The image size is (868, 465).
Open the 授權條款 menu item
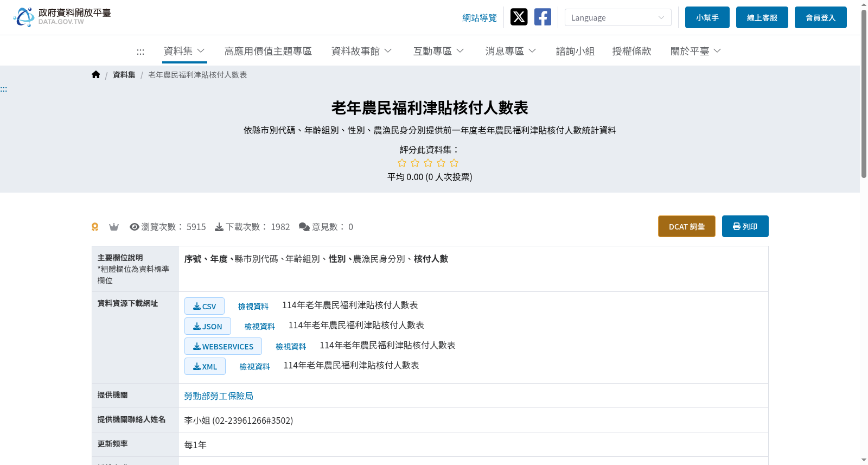(631, 51)
